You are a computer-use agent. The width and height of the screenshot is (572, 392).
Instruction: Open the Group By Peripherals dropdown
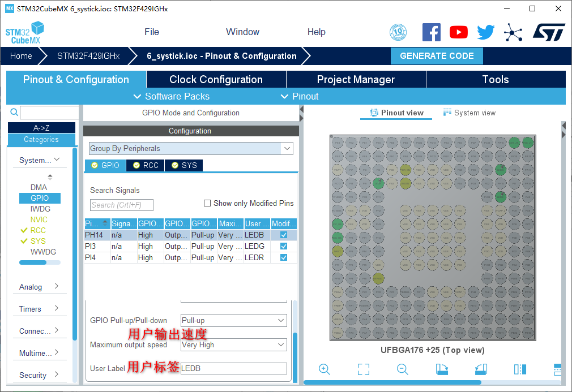[191, 149]
